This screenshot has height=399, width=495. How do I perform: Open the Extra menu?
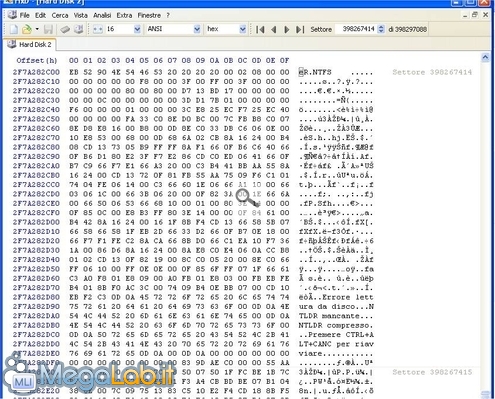(124, 15)
